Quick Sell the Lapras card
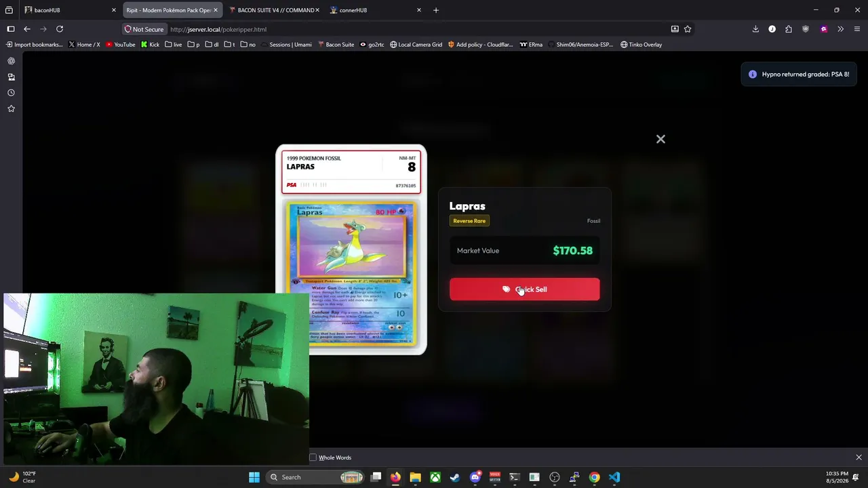 [524, 289]
